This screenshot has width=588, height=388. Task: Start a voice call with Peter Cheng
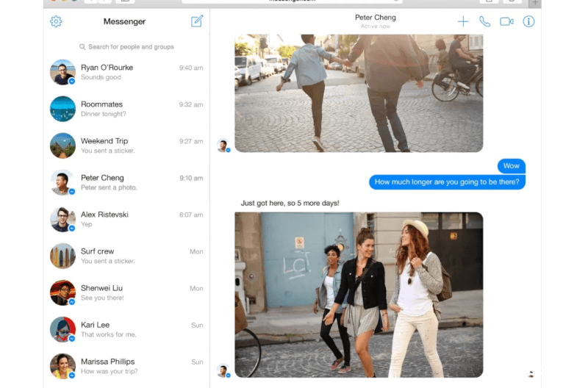484,21
